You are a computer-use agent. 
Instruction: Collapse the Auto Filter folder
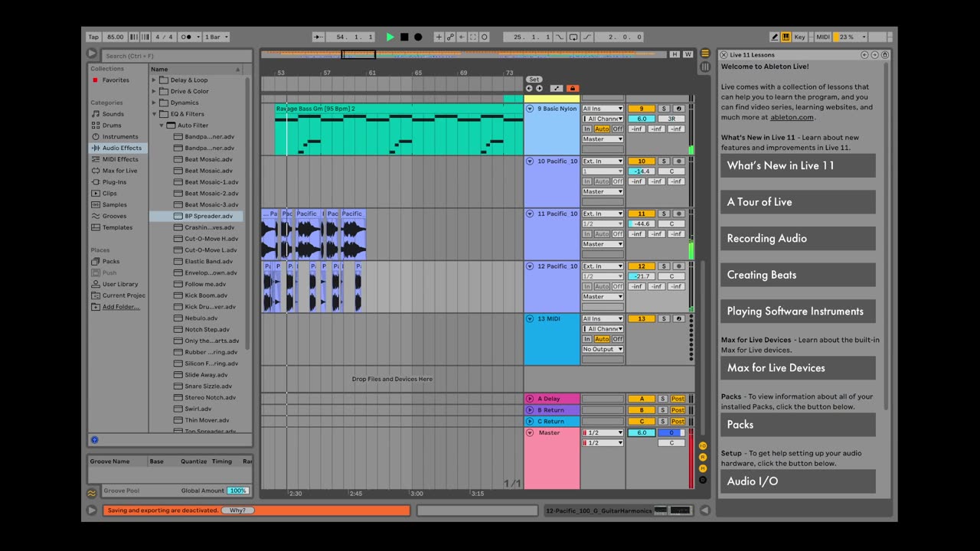[162, 126]
